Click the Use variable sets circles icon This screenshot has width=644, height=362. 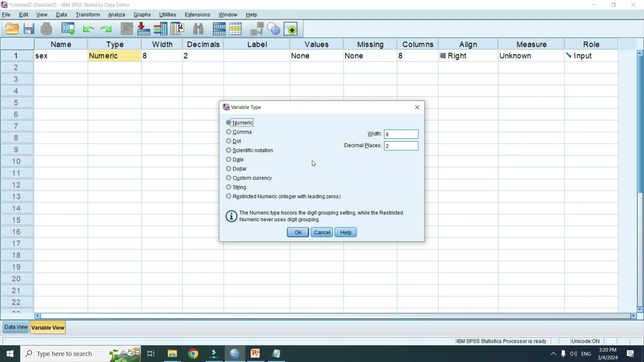click(274, 29)
